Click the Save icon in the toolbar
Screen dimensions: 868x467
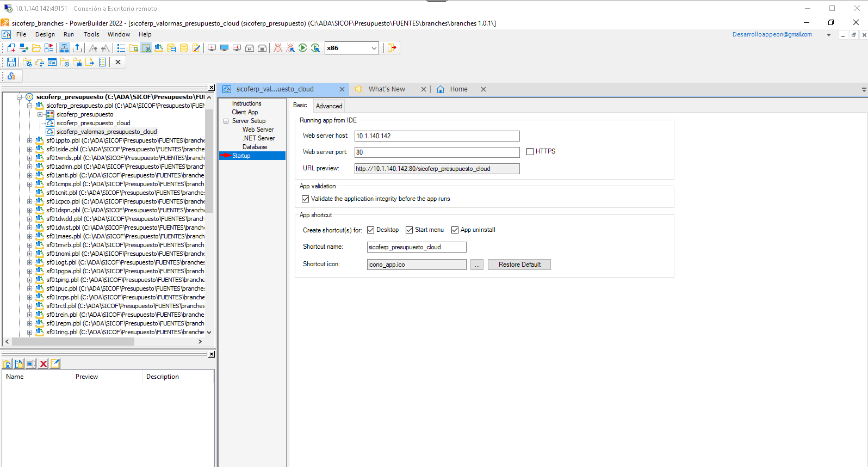click(11, 62)
